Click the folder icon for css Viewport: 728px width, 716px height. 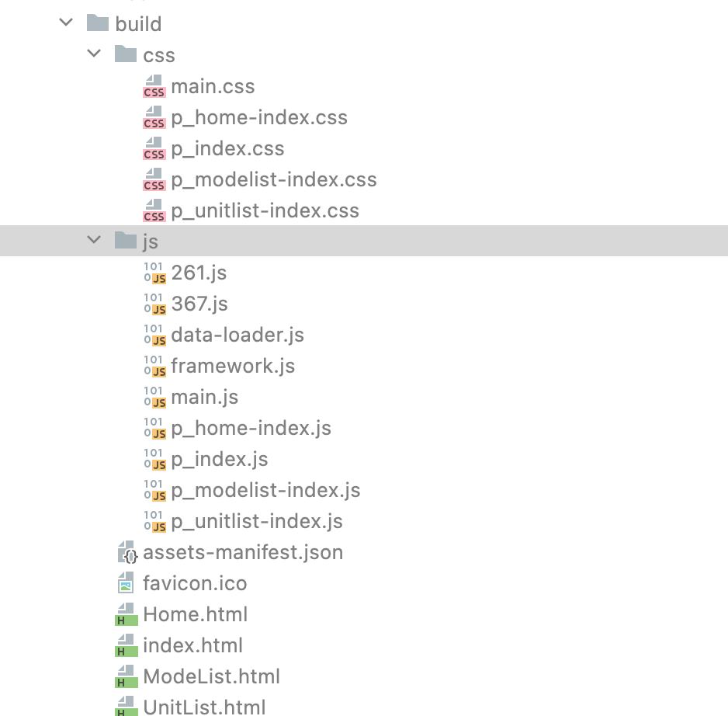tap(127, 54)
